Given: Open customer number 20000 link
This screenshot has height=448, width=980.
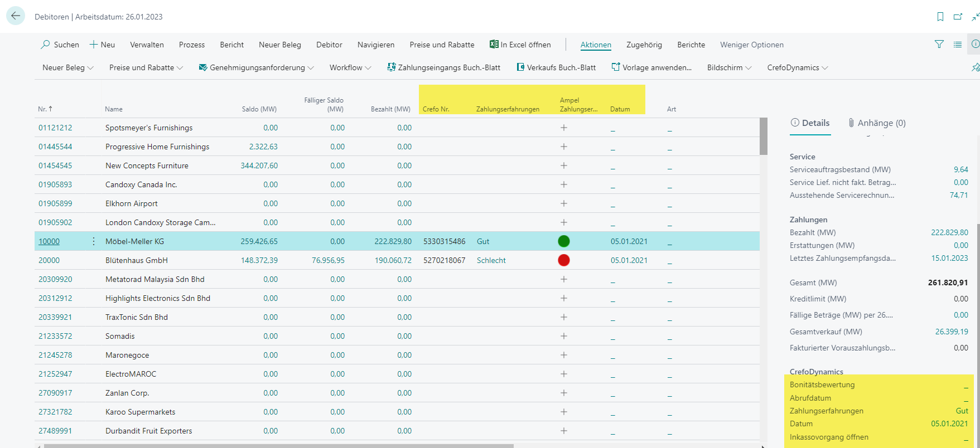Looking at the screenshot, I should tap(49, 260).
